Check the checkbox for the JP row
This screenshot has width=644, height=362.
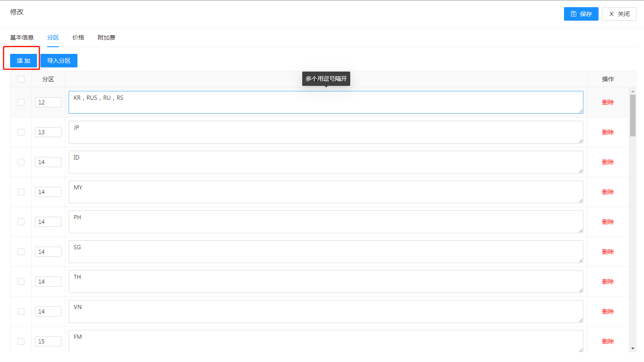pos(21,132)
